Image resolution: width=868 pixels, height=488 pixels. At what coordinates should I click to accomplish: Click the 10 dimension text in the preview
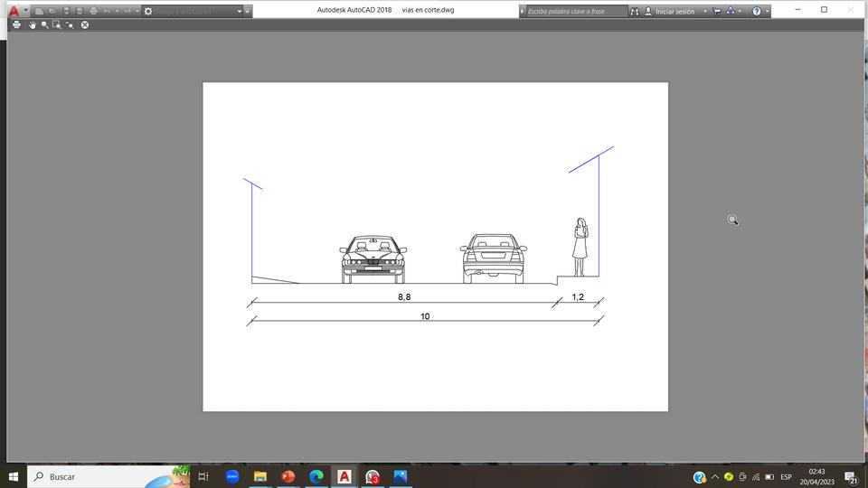tap(425, 316)
